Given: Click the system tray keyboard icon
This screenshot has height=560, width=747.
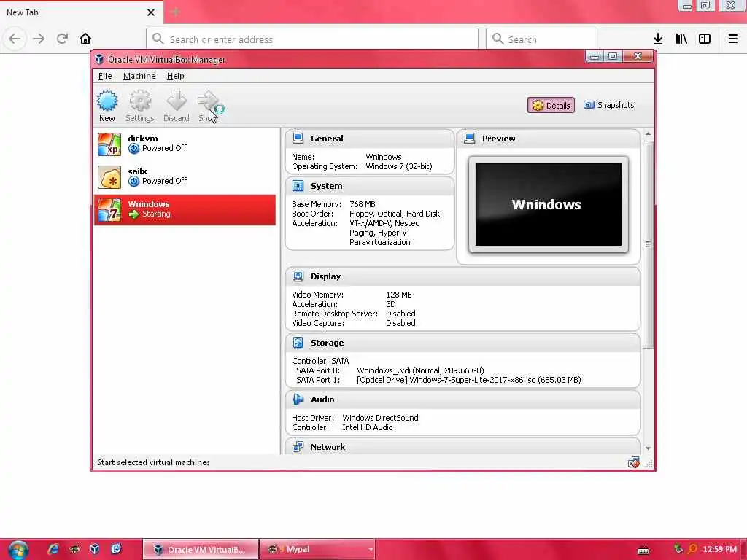Looking at the screenshot, I should pos(643,551).
